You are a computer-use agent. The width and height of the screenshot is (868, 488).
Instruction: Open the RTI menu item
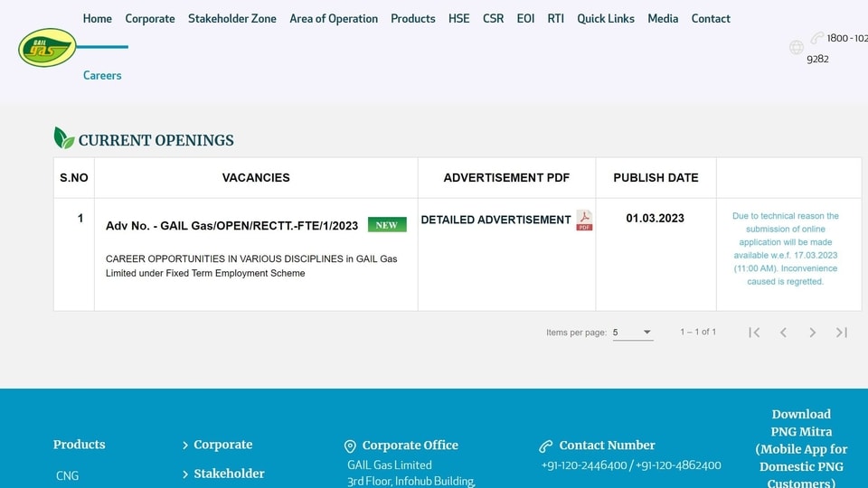(x=556, y=19)
